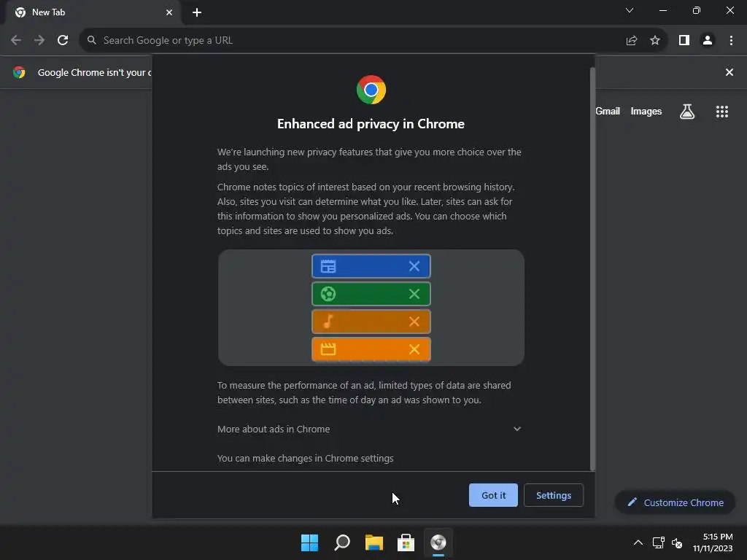This screenshot has height=560, width=747.
Task: Toggle the side panel icon
Action: coord(684,41)
